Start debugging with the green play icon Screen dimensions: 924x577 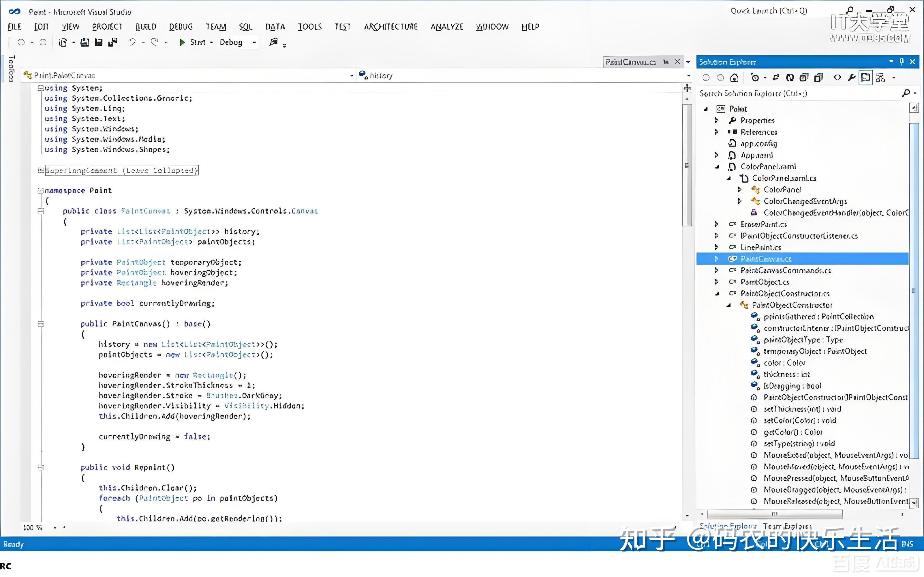click(182, 42)
